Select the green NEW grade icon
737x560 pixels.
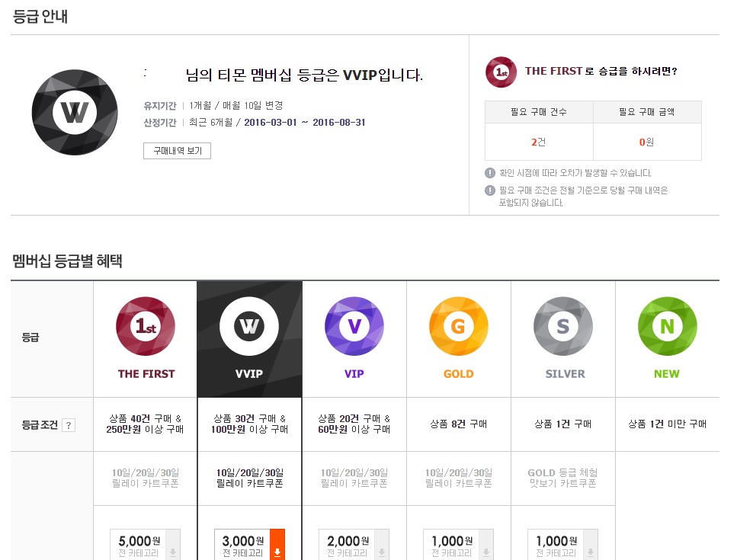click(667, 328)
